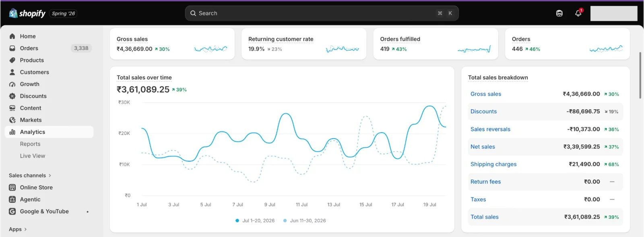Click the Content icon in sidebar

click(x=12, y=108)
